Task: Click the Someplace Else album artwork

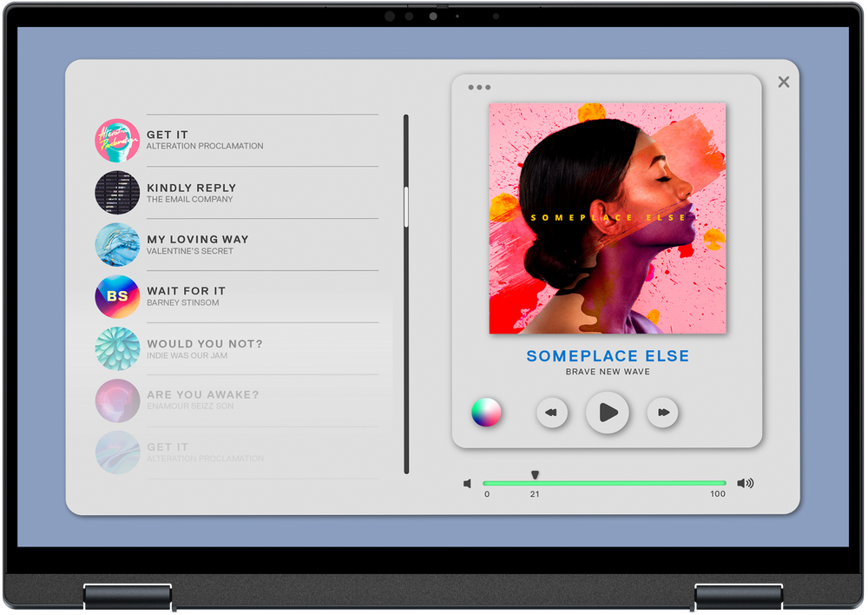Action: tap(608, 218)
